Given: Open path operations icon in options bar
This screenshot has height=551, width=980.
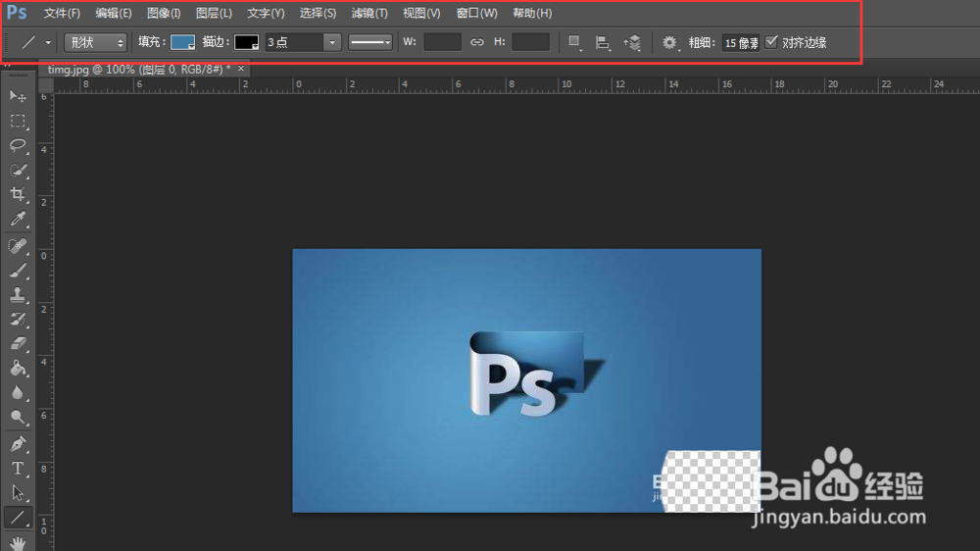Looking at the screenshot, I should [573, 42].
